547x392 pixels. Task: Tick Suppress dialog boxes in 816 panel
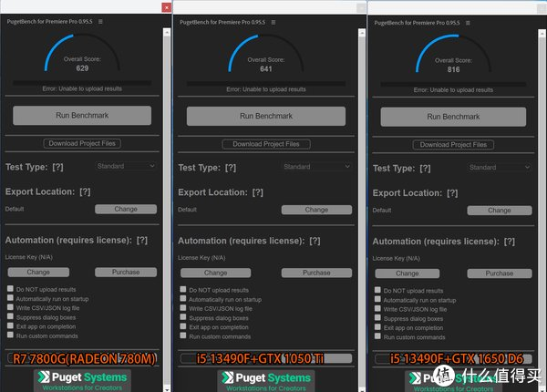pyautogui.click(x=377, y=318)
